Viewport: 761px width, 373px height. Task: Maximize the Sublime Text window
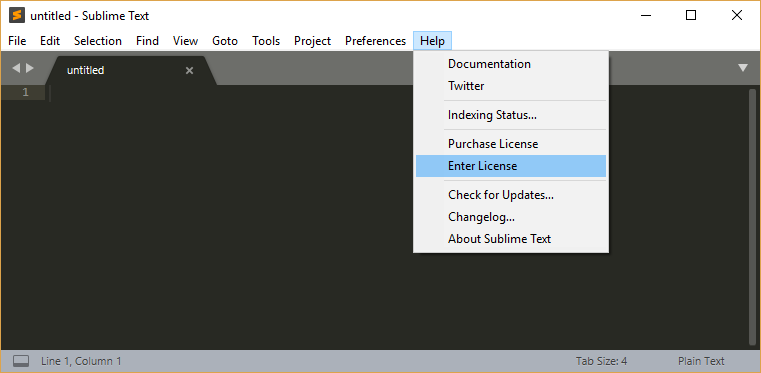[691, 16]
